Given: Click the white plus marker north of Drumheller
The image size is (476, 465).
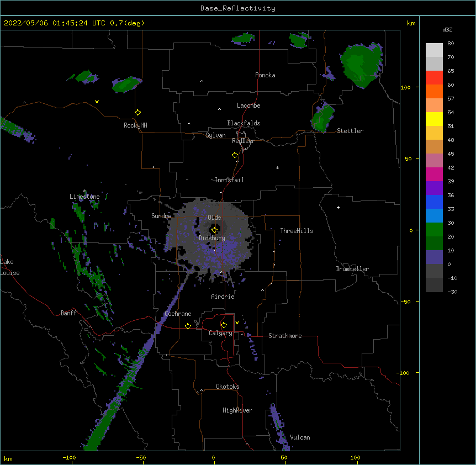Looking at the screenshot, I should click(338, 207).
